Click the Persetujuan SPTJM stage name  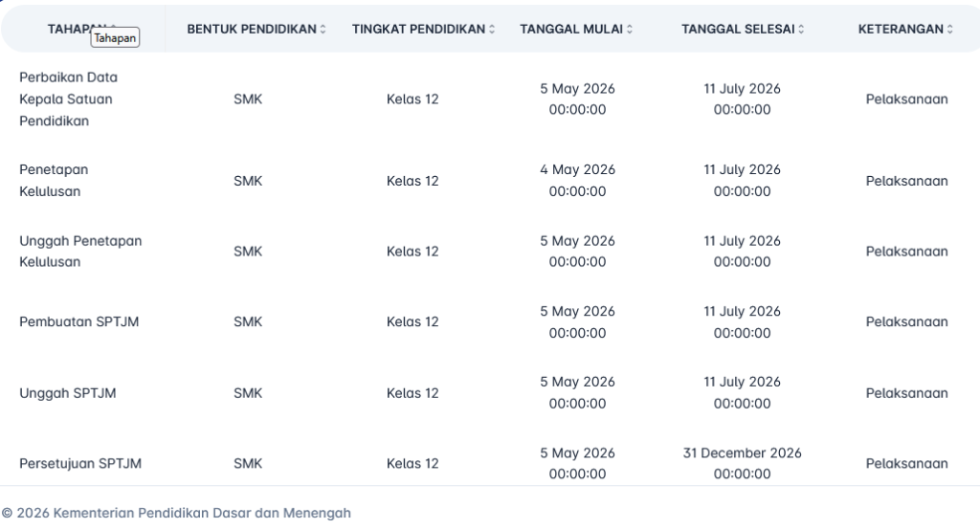pyautogui.click(x=80, y=464)
